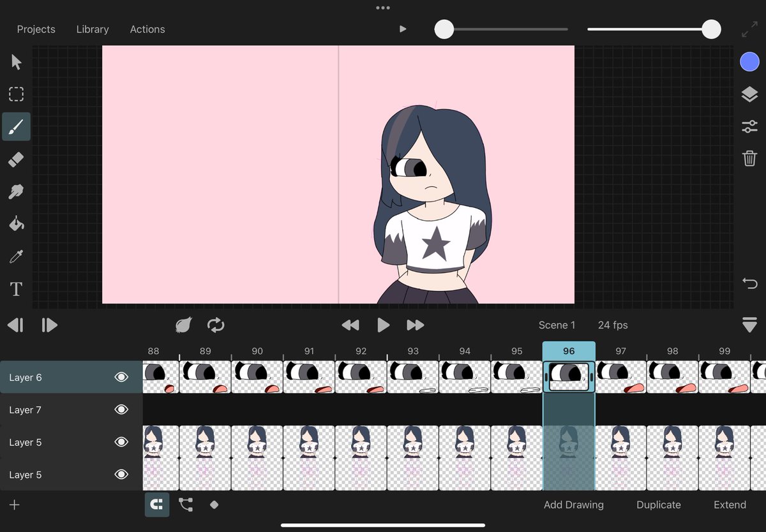
Task: Select the text tool
Action: [x=16, y=290]
